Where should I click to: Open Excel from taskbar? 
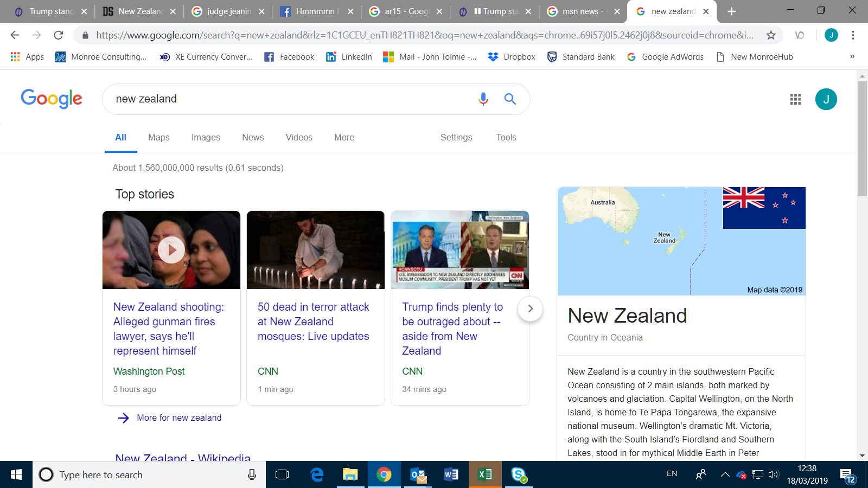pos(485,474)
